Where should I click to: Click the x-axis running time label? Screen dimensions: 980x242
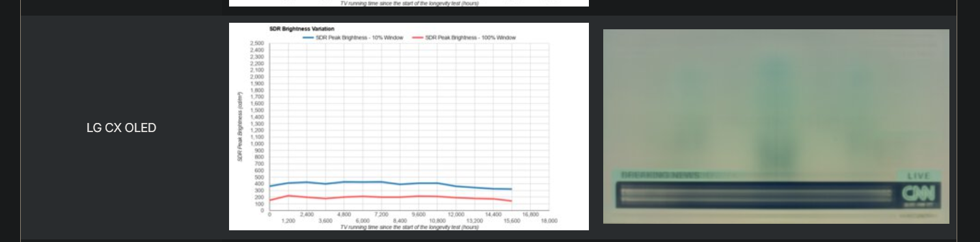tap(409, 227)
